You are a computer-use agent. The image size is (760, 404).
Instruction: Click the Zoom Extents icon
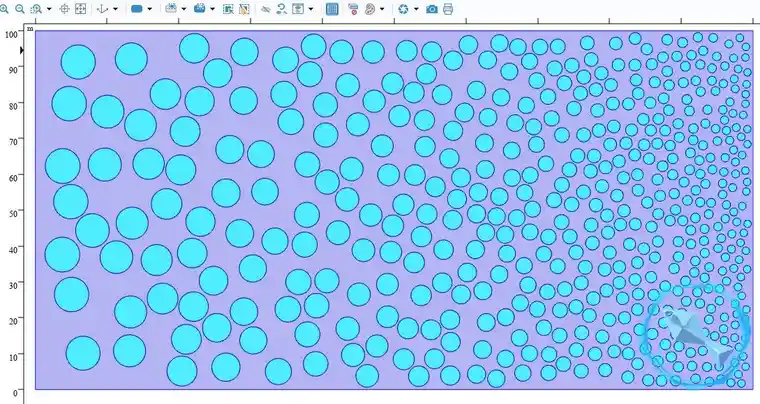81,9
